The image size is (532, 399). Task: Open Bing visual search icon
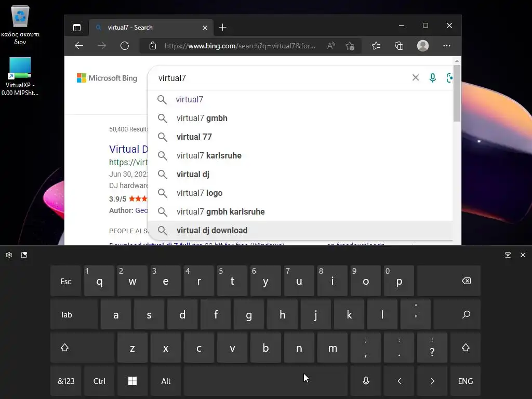[449, 78]
